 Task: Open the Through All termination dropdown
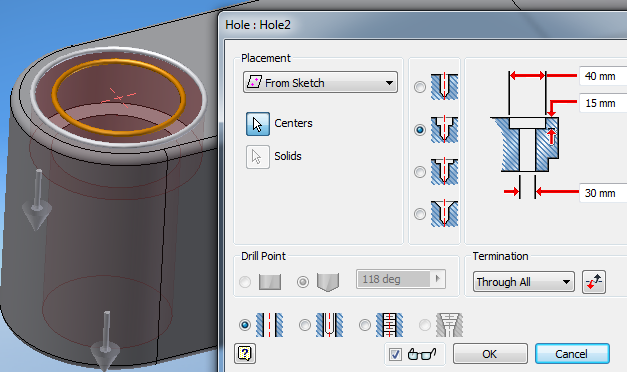(524, 282)
